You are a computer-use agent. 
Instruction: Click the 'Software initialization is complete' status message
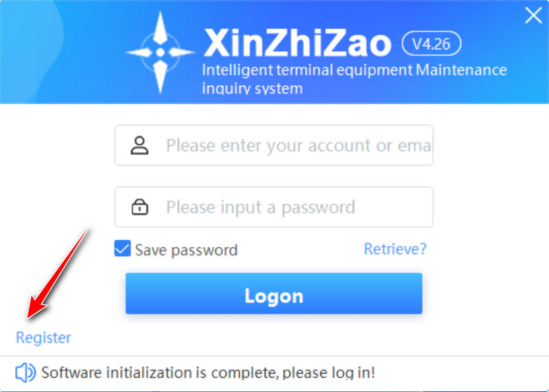click(x=208, y=372)
